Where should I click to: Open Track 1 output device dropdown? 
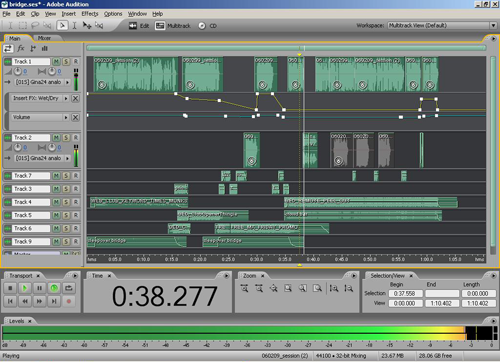[68, 82]
